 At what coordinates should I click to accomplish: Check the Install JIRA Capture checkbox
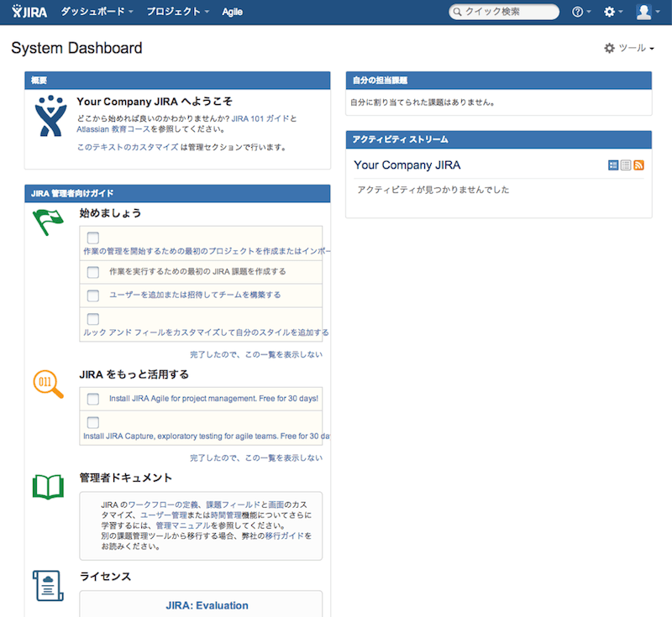coord(93,422)
